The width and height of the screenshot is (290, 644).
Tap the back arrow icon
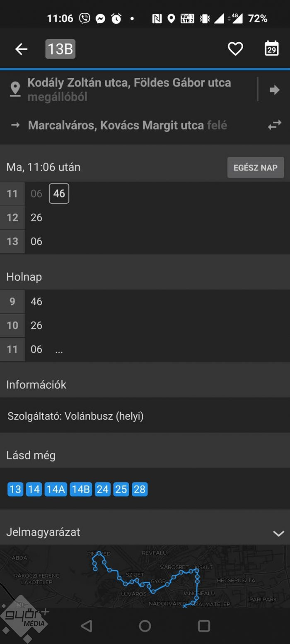coord(21,49)
